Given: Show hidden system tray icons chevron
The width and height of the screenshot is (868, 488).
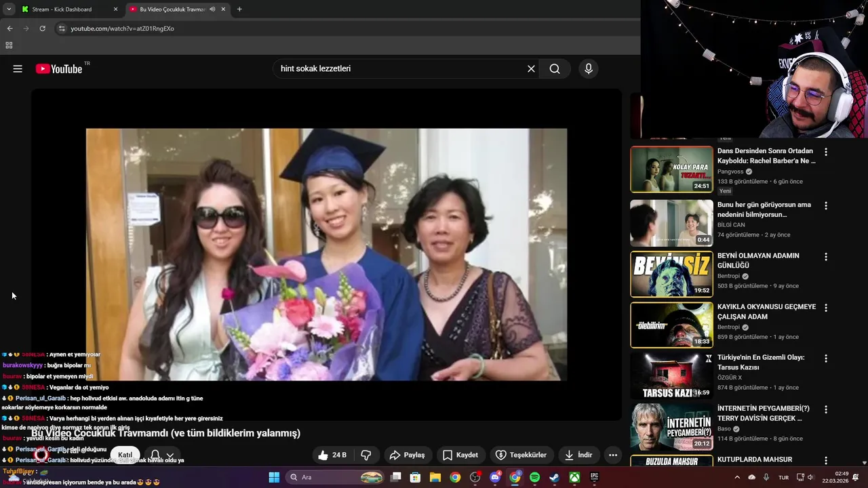Looking at the screenshot, I should click(737, 478).
